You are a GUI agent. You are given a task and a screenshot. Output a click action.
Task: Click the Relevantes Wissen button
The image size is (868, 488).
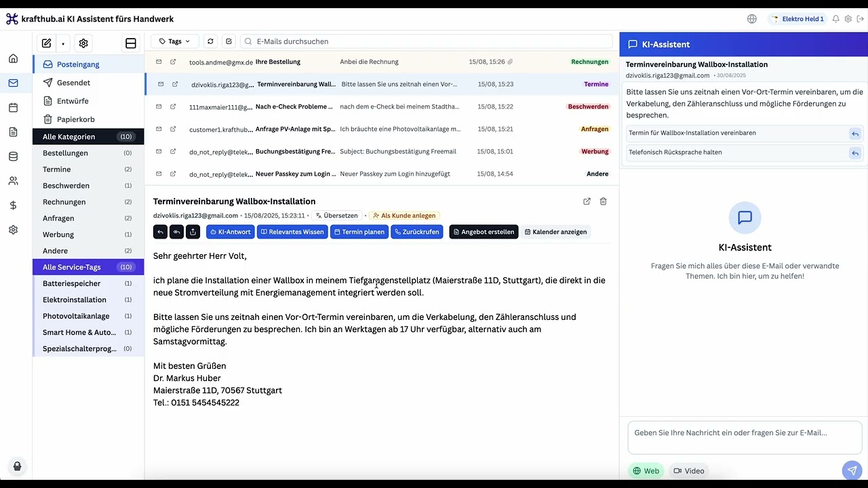[x=292, y=232]
